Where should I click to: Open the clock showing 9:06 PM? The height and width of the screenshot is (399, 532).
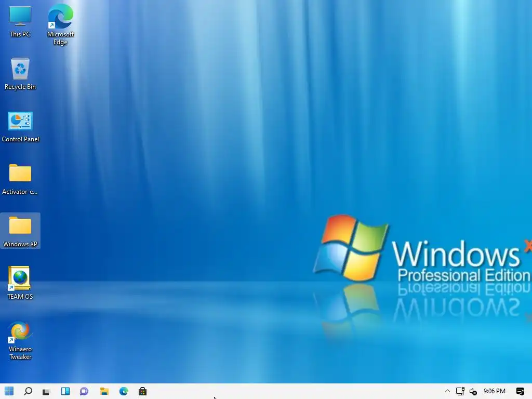pyautogui.click(x=495, y=391)
